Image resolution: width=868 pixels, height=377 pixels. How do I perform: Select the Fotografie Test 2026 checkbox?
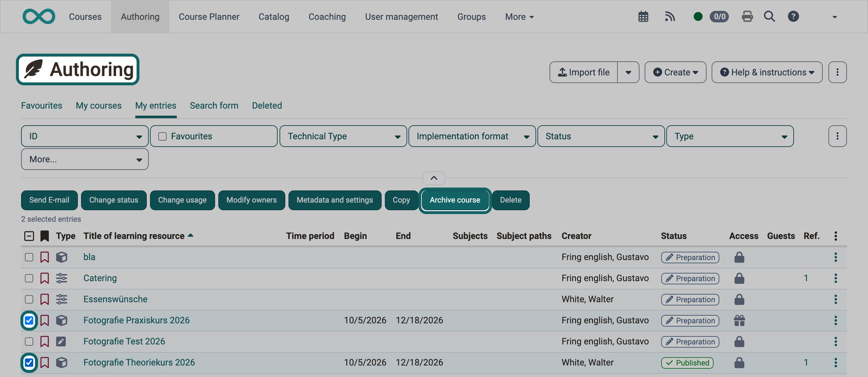(29, 342)
